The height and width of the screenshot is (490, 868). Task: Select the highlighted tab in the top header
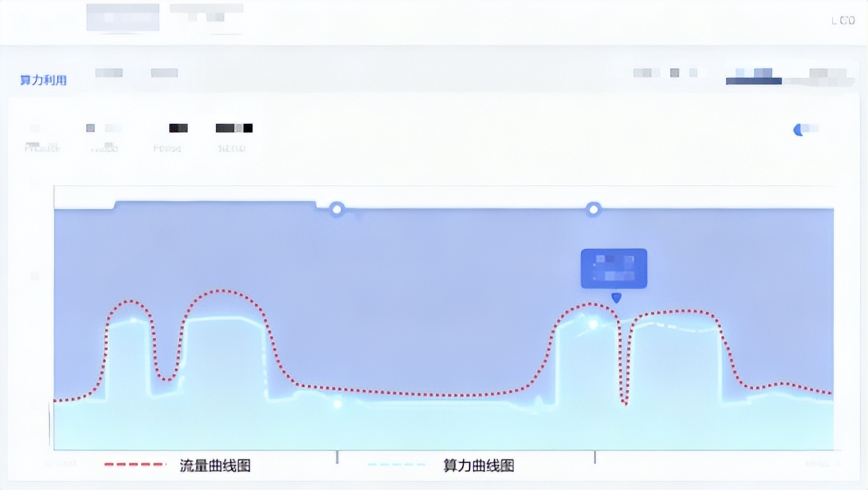pos(123,17)
